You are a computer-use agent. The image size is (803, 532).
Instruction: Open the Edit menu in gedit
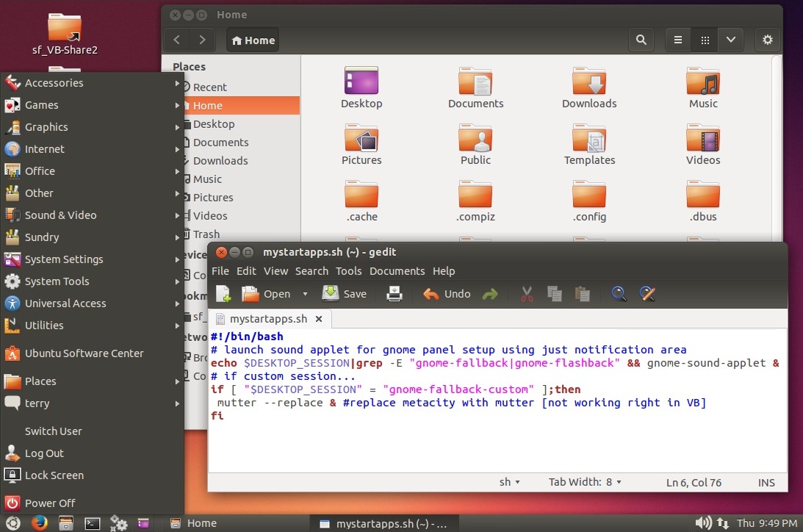click(x=246, y=271)
